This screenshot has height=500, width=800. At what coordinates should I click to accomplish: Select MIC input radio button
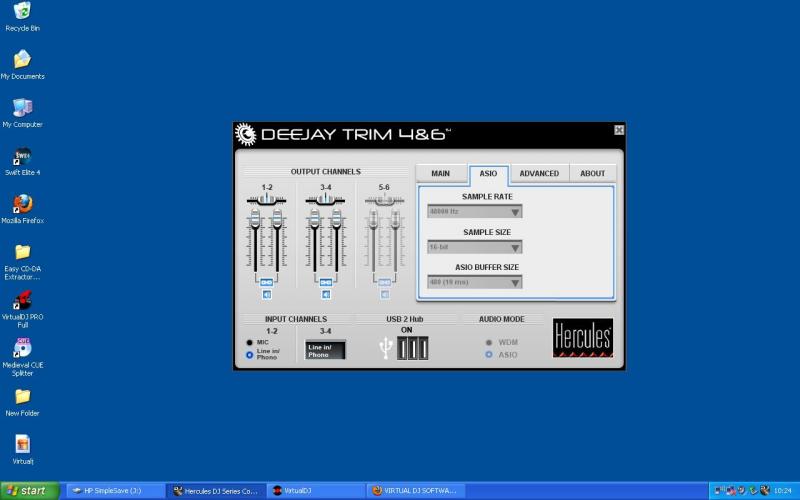tap(250, 342)
